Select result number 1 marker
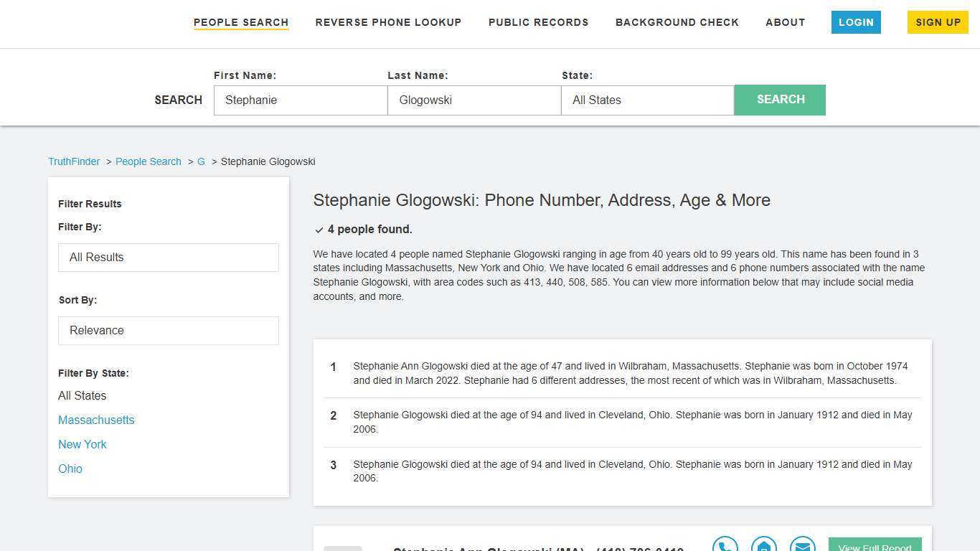This screenshot has height=551, width=980. [333, 367]
